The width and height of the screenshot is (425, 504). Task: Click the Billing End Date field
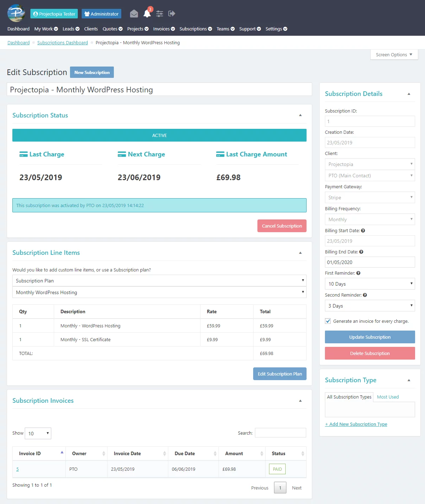click(x=370, y=262)
